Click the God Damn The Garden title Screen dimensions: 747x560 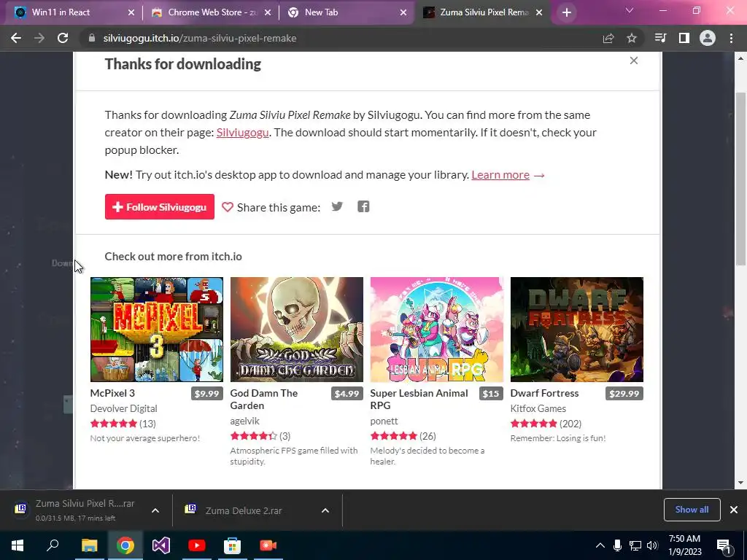[264, 399]
